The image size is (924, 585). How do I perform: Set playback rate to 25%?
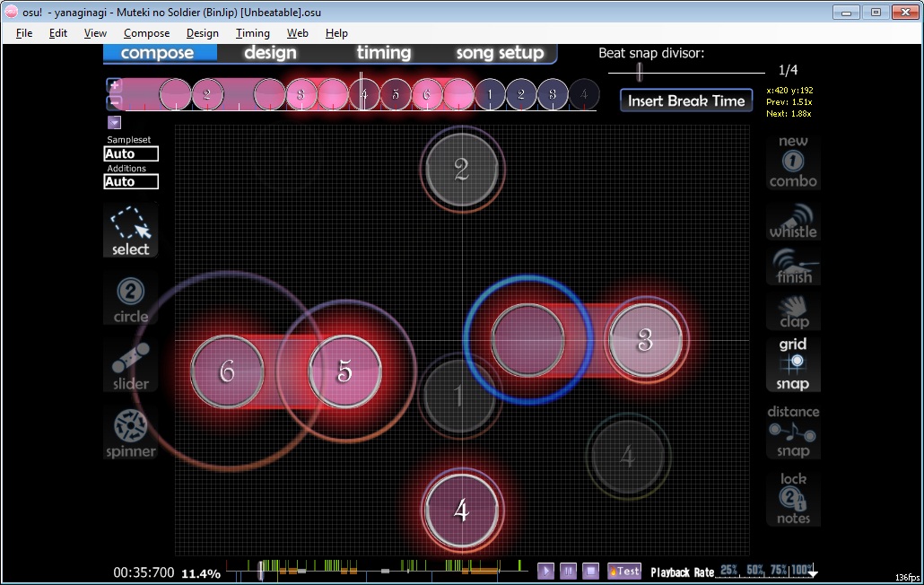click(x=729, y=570)
